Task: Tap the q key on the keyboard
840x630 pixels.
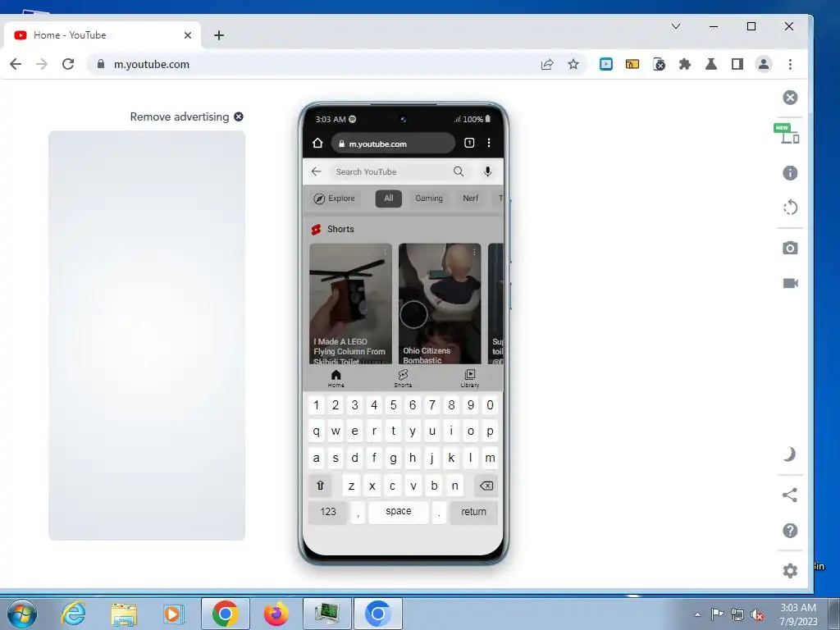Action: click(x=316, y=431)
